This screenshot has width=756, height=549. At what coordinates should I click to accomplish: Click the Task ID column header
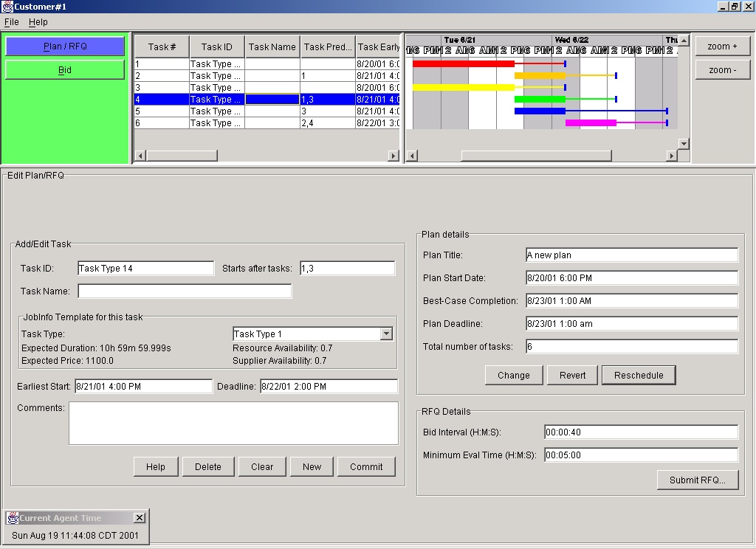(217, 46)
